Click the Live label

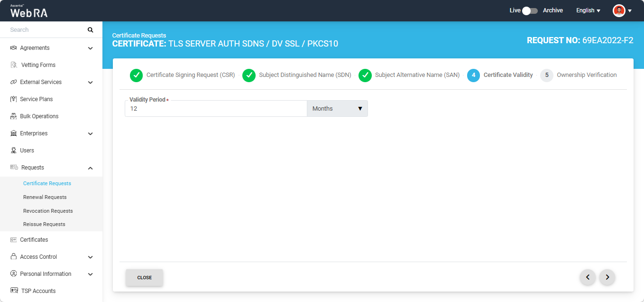[x=515, y=10]
